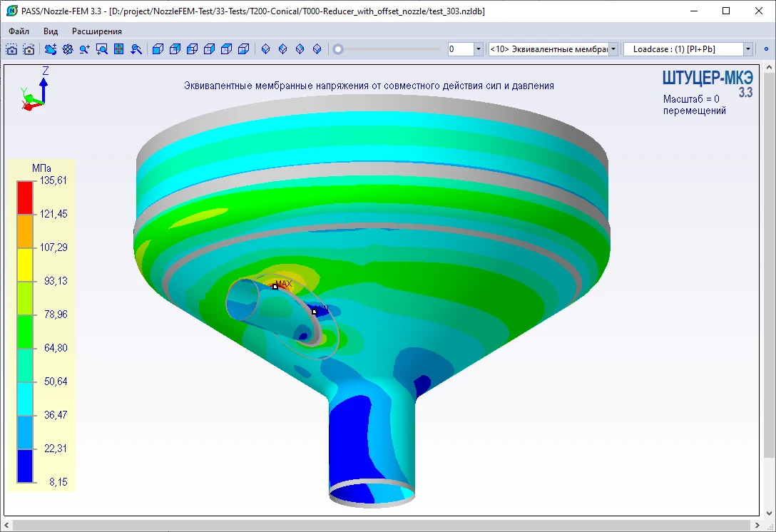This screenshot has height=532, width=776.
Task: Click the leftmost camera snapshot icon
Action: 11,49
